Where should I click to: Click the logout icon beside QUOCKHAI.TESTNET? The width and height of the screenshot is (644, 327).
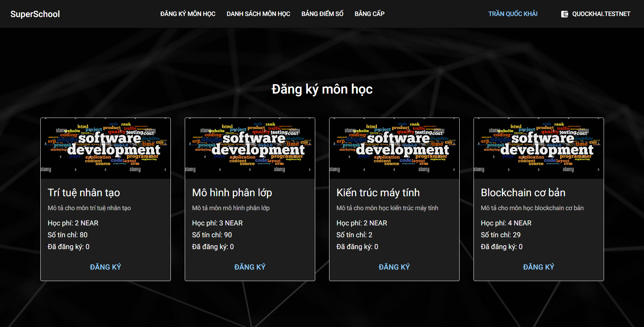[564, 14]
